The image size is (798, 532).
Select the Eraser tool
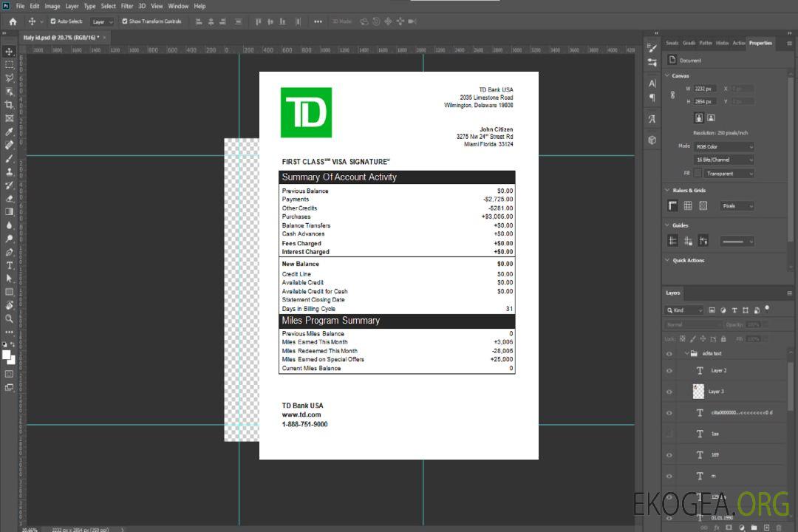[9, 199]
